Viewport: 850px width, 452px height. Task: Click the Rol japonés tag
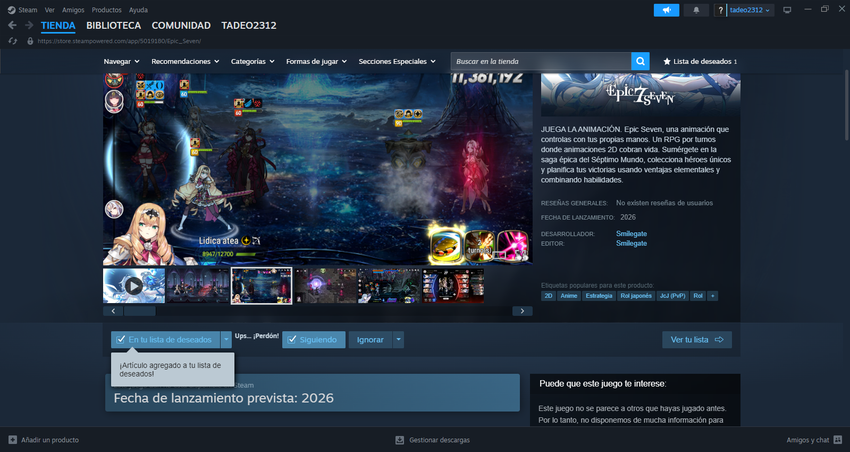636,296
